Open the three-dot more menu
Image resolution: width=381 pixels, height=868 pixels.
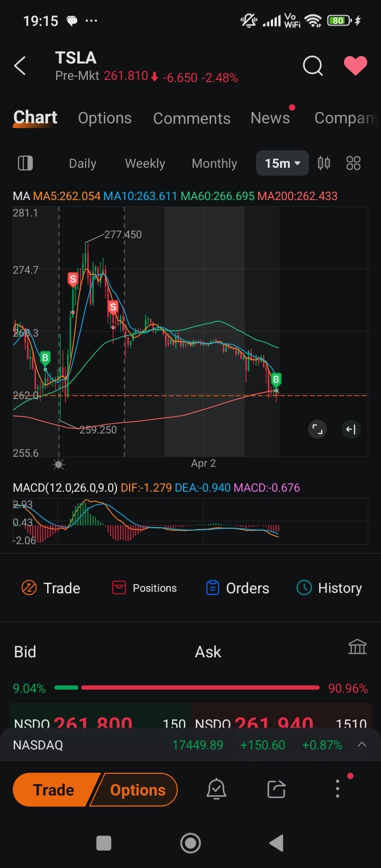[x=338, y=789]
